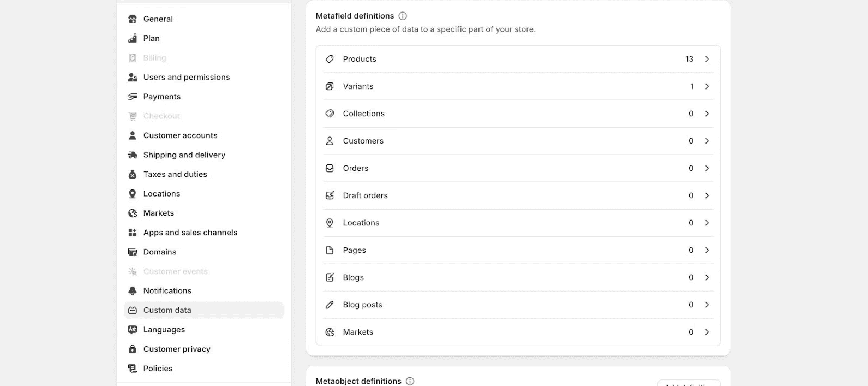Click the Plan chart icon in sidebar

(133, 38)
